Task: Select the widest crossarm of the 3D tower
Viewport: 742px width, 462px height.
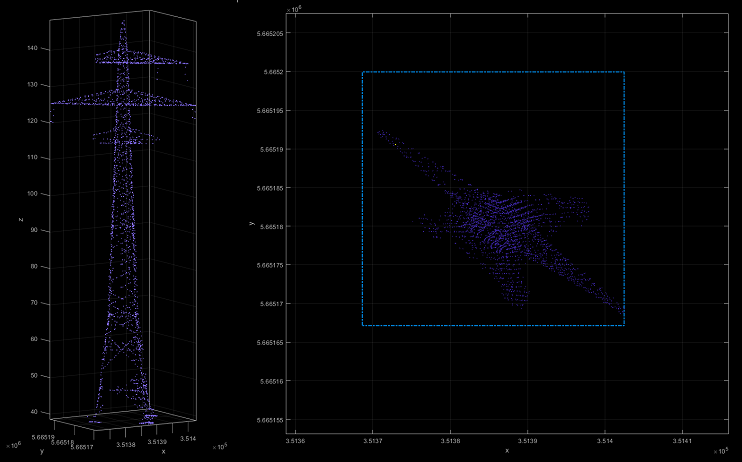Action: pyautogui.click(x=124, y=101)
